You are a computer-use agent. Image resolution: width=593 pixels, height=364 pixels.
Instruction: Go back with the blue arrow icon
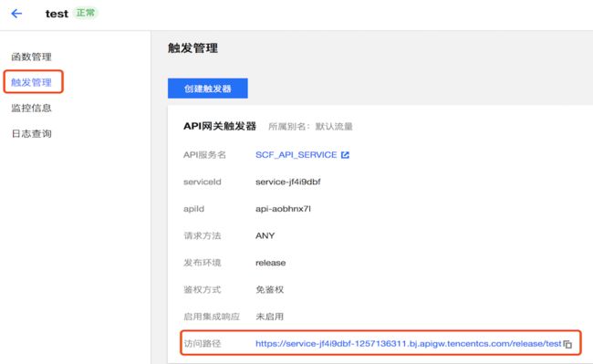(x=16, y=14)
